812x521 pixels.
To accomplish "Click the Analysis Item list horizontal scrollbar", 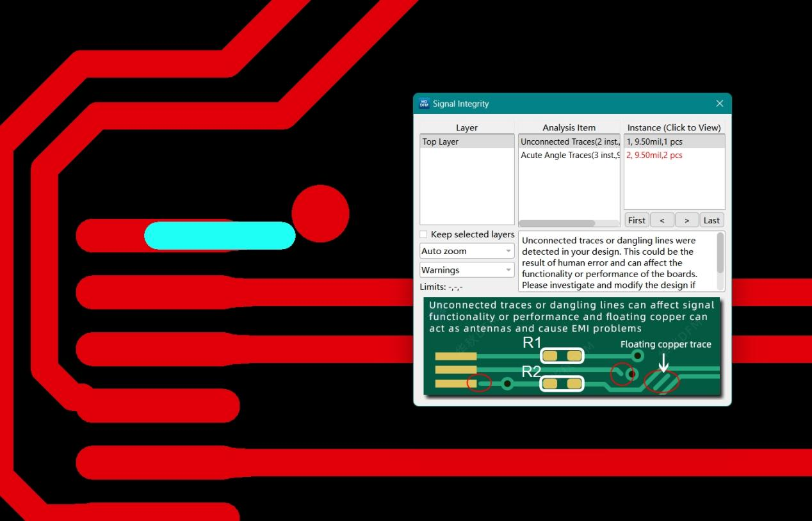I will pos(556,223).
